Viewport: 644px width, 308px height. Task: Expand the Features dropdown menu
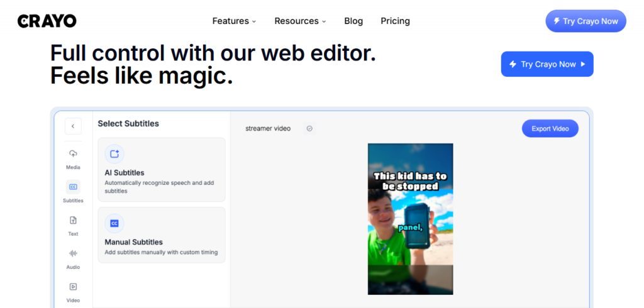point(234,21)
